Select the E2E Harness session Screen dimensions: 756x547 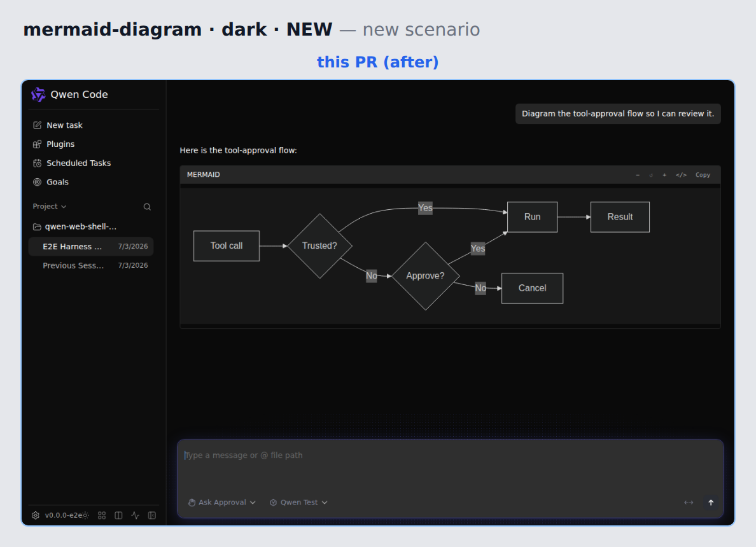[x=91, y=246]
